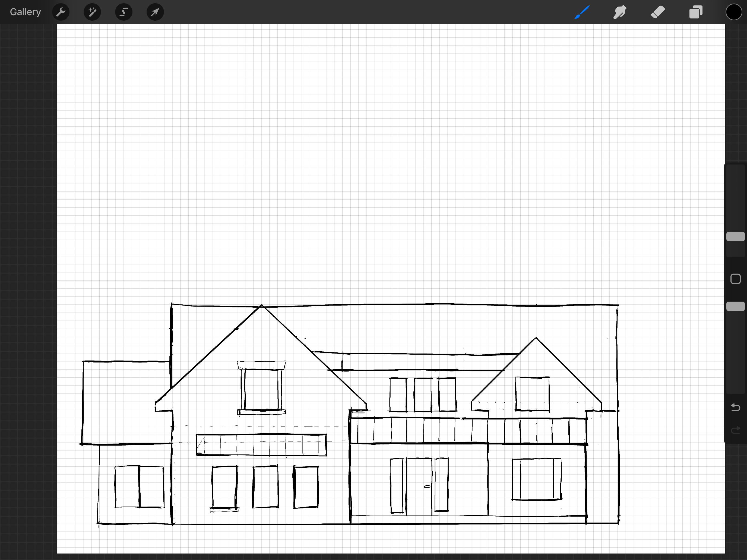Open the Actions wrench menu
Viewport: 747px width, 560px height.
pos(61,12)
